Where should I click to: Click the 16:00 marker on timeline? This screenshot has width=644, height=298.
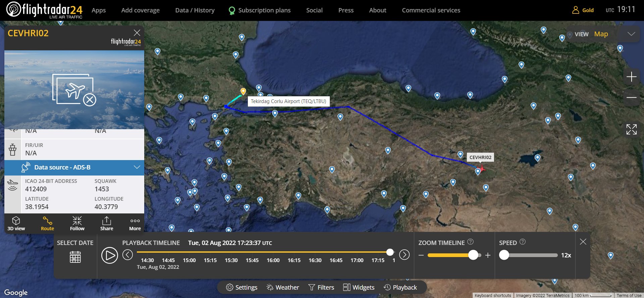[x=273, y=260]
